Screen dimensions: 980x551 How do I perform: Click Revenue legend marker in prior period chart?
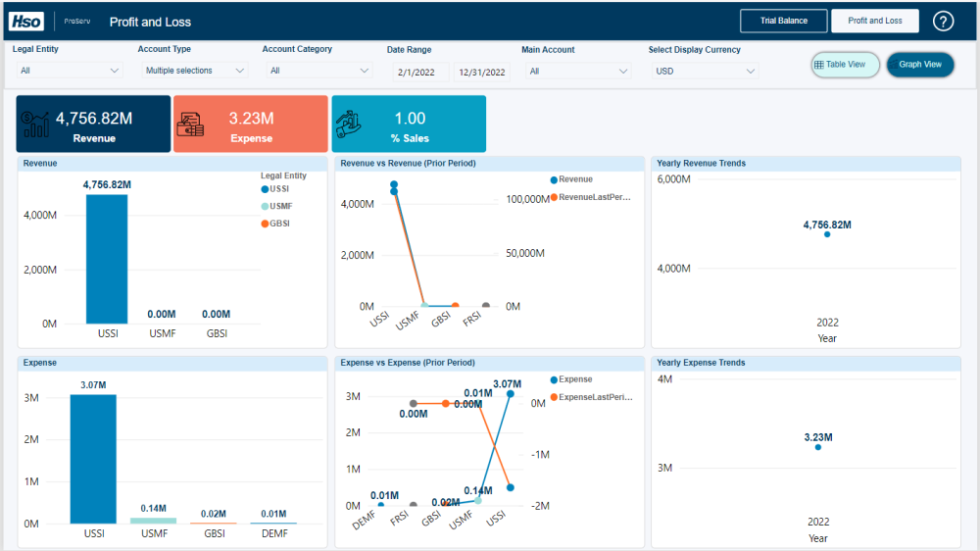(x=554, y=180)
